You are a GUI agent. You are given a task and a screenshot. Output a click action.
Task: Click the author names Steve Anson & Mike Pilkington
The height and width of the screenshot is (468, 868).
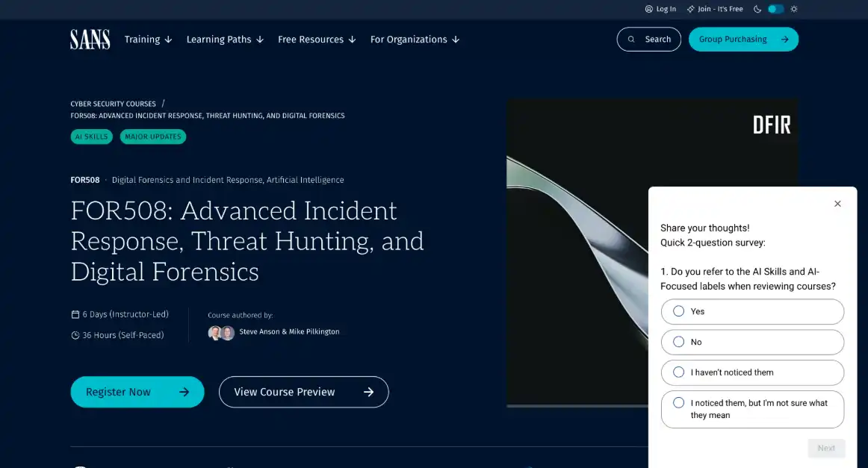pos(289,332)
